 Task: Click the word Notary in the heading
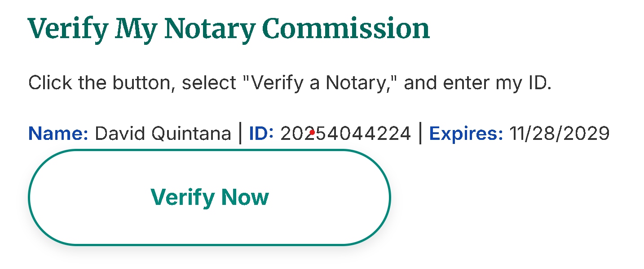pyautogui.click(x=210, y=28)
